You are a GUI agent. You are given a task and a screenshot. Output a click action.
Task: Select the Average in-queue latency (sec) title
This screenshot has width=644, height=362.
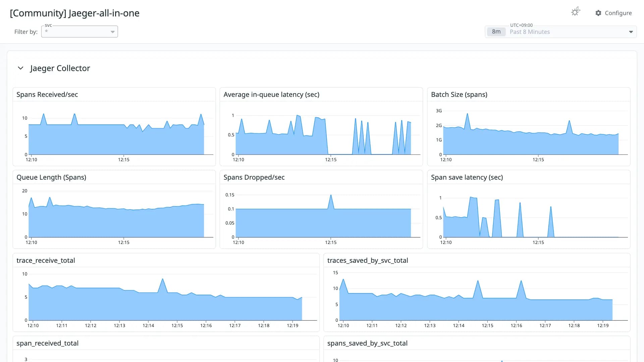click(x=271, y=95)
